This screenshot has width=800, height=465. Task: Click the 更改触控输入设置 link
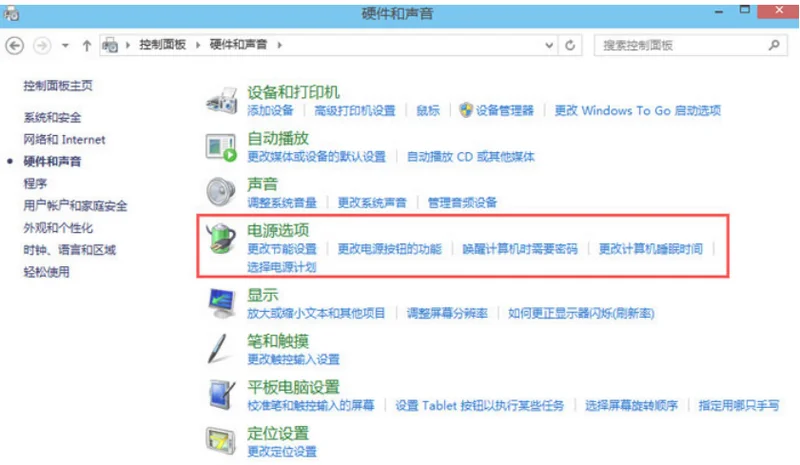tap(293, 359)
